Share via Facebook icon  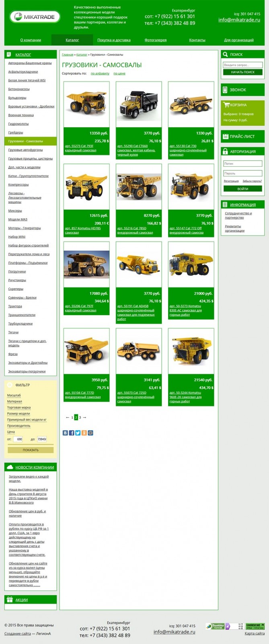(x=72, y=433)
